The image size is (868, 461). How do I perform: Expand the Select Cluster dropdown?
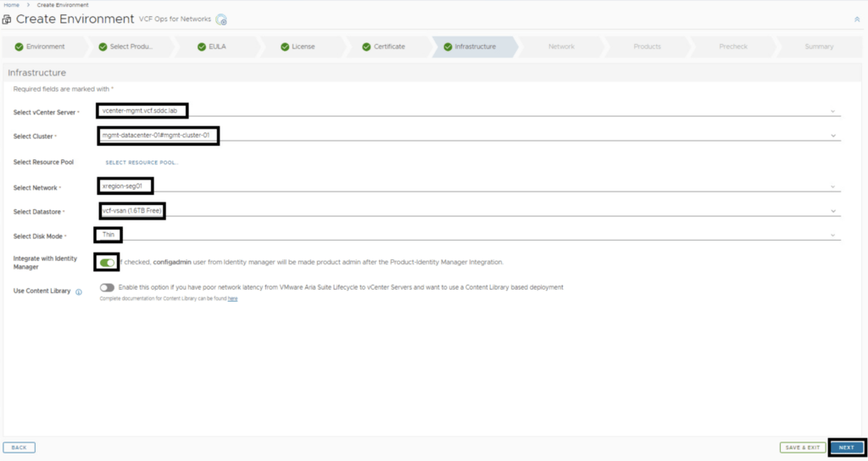coord(832,136)
